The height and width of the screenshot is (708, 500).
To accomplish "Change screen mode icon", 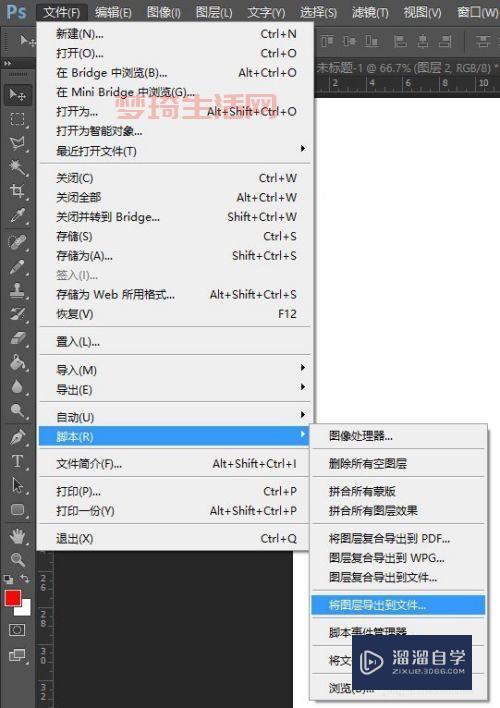I will point(17,655).
